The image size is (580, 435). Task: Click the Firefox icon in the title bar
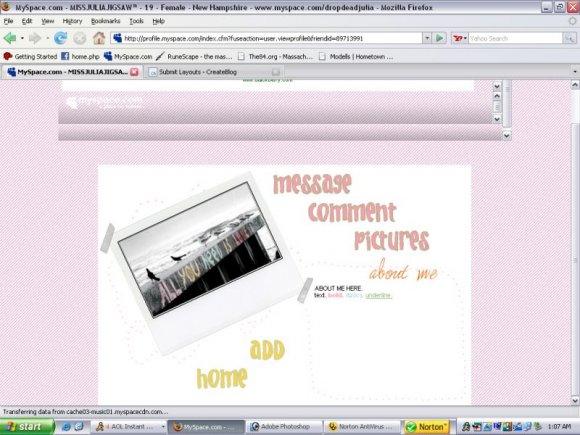point(6,6)
